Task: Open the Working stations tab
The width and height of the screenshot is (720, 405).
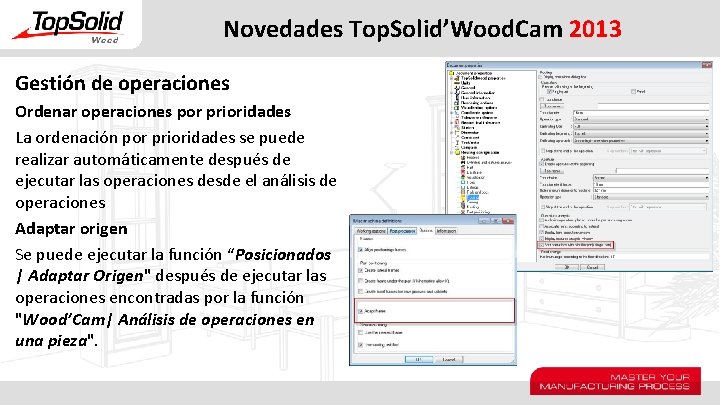Action: [x=371, y=231]
